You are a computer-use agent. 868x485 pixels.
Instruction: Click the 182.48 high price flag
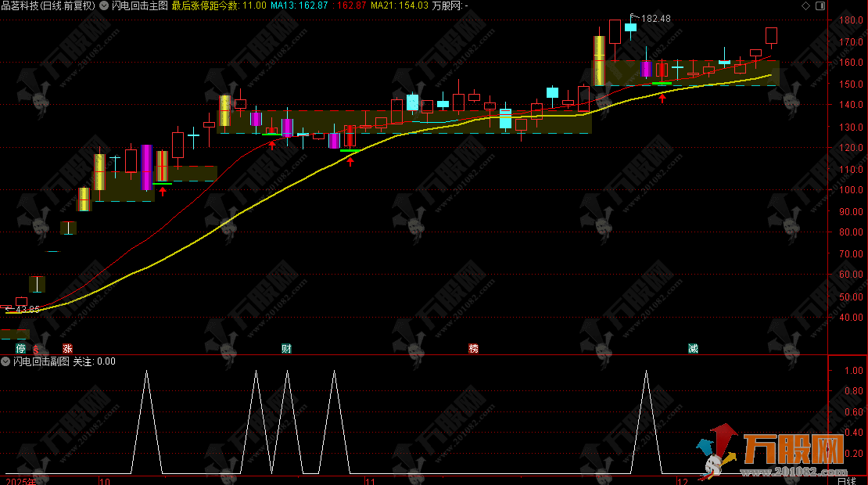pos(654,19)
